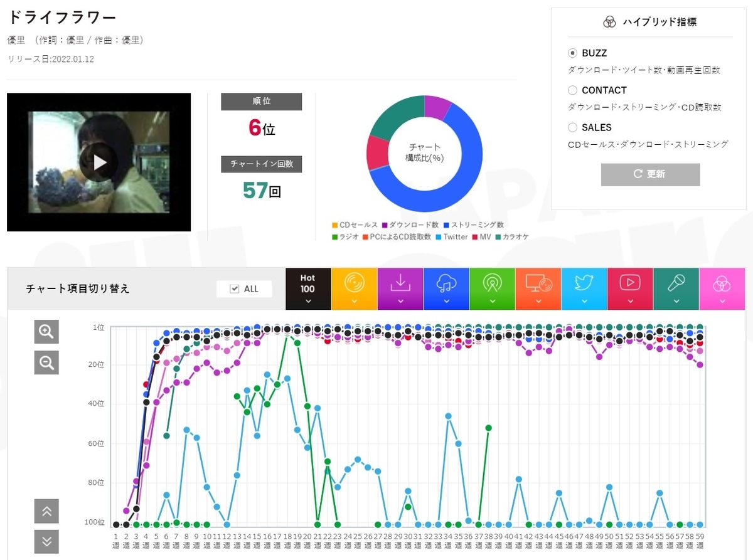
Task: Play the ドライフラワー music video
Action: tap(99, 162)
